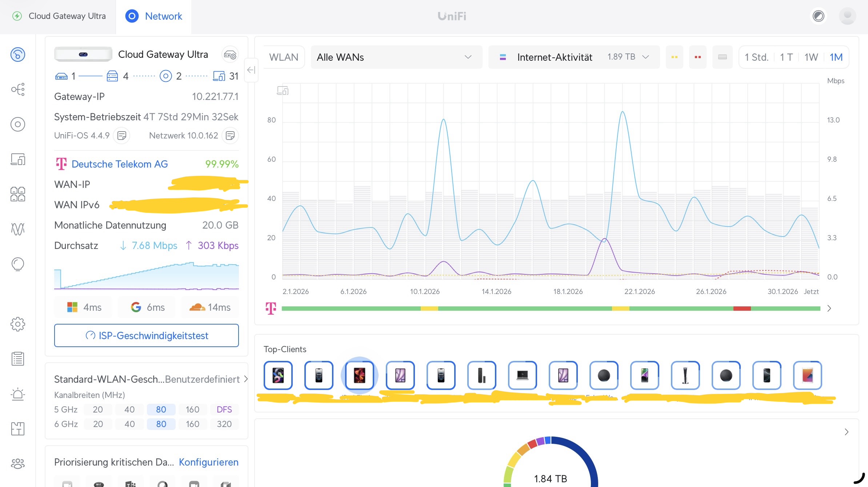Toggle the yellow dotted chart overlay
This screenshot has width=868, height=487.
(674, 57)
